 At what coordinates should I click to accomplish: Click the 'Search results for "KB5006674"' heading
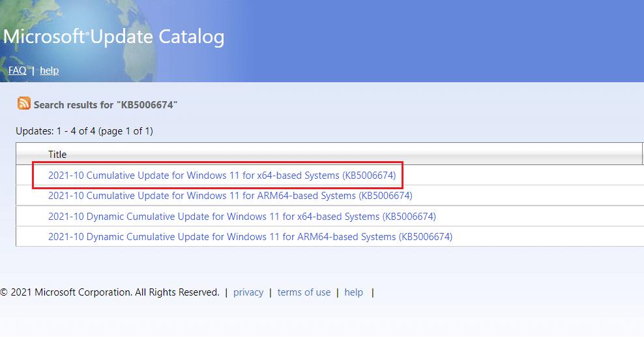pos(106,105)
